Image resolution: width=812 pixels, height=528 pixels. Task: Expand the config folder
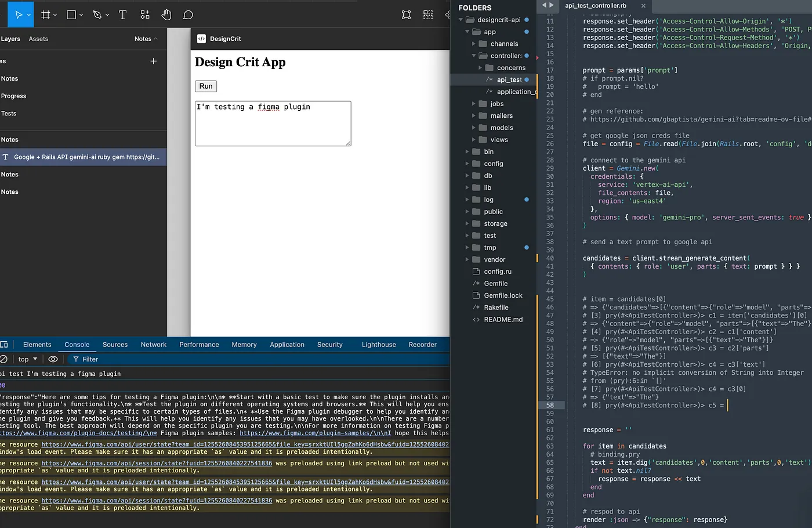(x=467, y=164)
